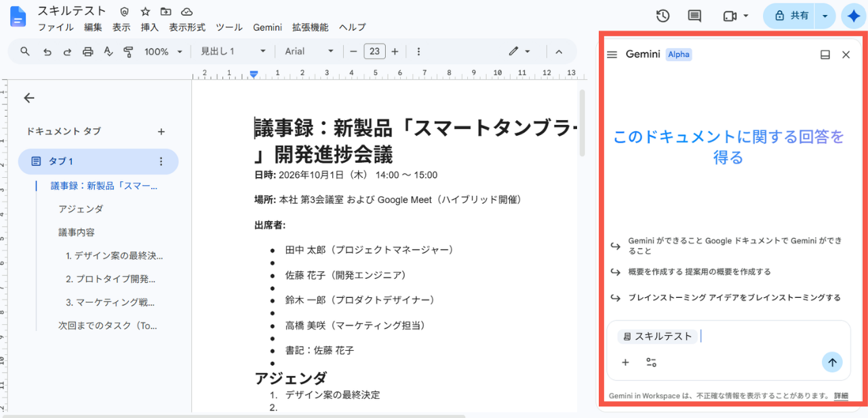This screenshot has width=868, height=418.
Task: Open タブ 1 options three dots
Action: click(x=161, y=161)
